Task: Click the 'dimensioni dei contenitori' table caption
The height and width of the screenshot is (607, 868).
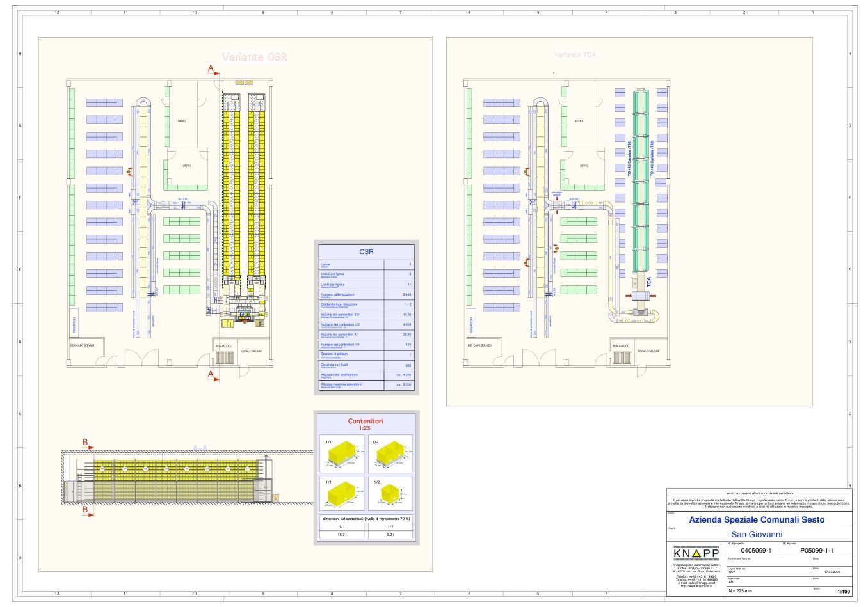Action: point(366,518)
